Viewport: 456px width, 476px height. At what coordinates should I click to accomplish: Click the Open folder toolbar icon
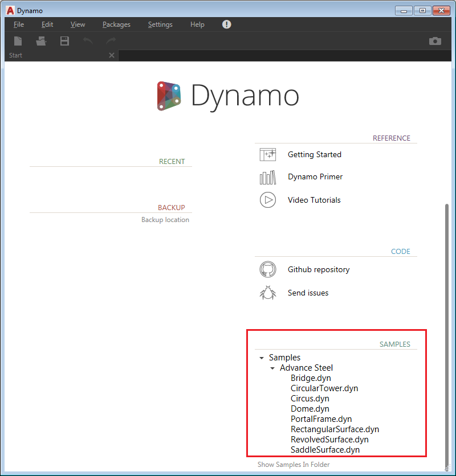[41, 41]
